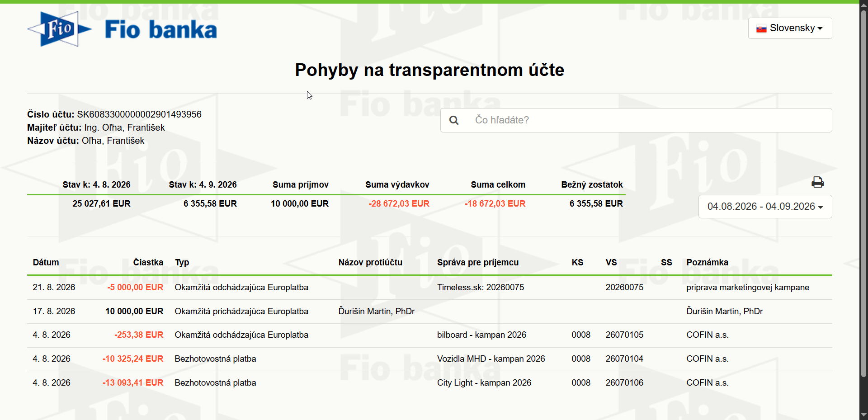Sort table by Dátum column header
Image resolution: width=868 pixels, height=420 pixels.
coord(46,262)
